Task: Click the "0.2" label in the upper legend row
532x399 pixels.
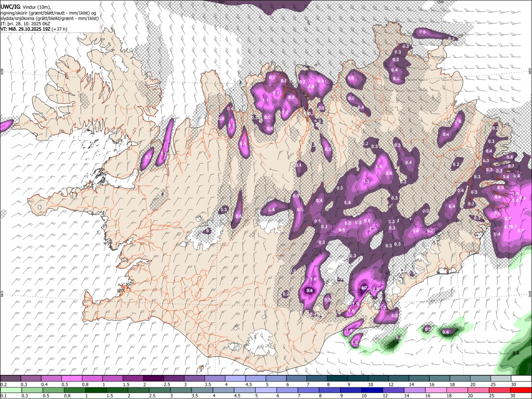Action: [x=4, y=384]
